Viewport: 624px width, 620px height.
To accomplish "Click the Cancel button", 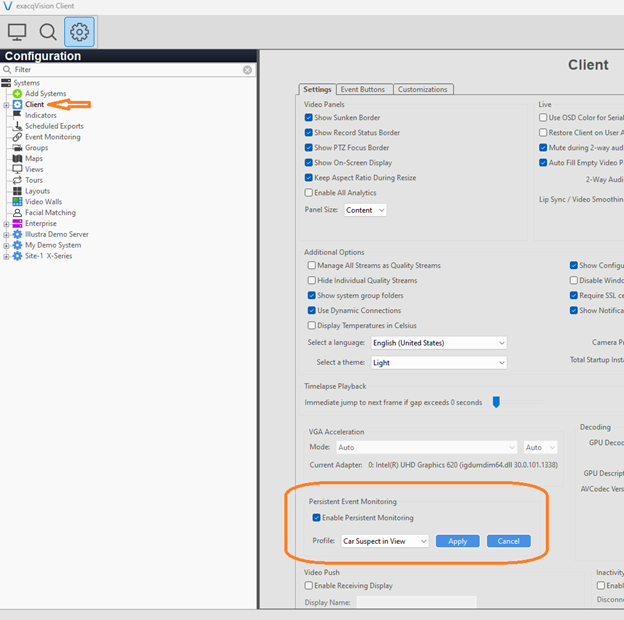I will [x=508, y=541].
